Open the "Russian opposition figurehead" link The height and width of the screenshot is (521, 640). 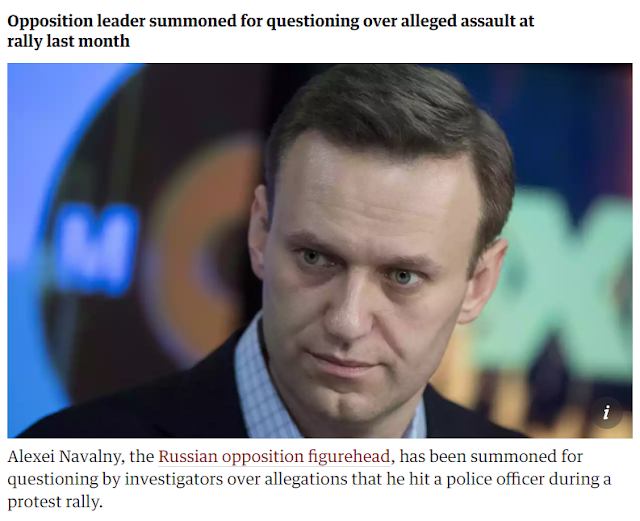[x=274, y=456]
